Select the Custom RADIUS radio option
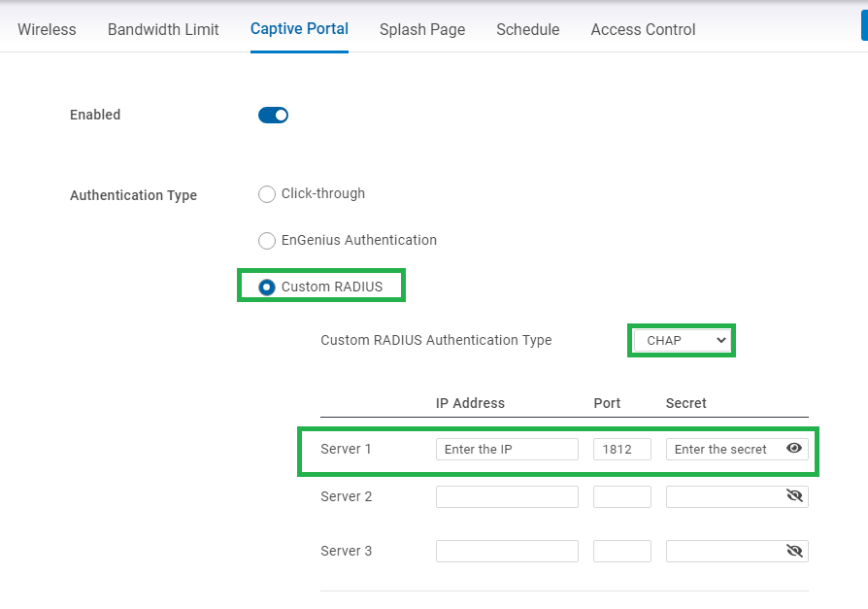 pos(267,288)
